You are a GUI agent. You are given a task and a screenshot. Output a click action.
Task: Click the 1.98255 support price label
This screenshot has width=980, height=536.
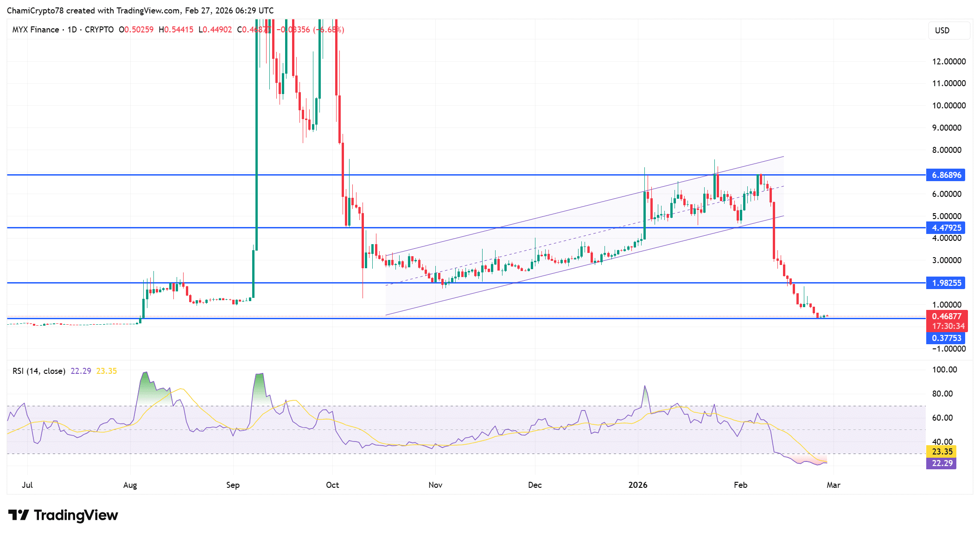pyautogui.click(x=948, y=283)
